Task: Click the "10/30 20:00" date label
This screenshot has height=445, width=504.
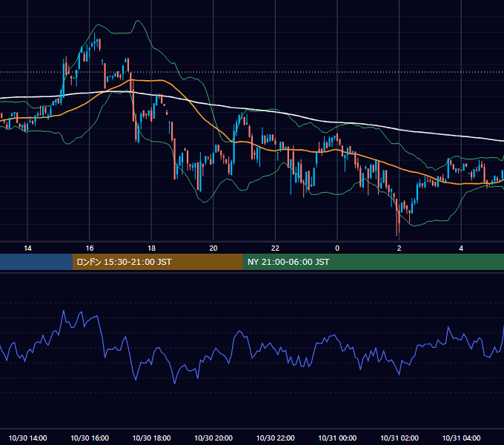Action: 213,438
